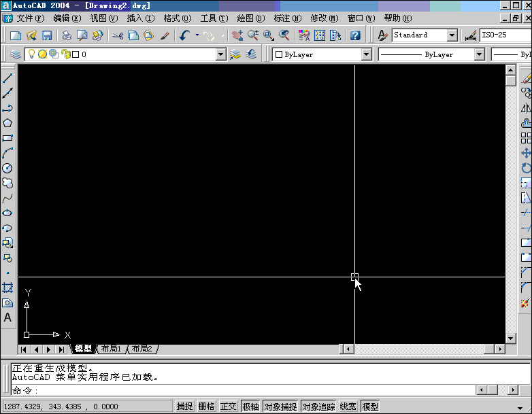Screen dimensions: 532x414
Task: Select the Move tool in Modify toolbar
Action: point(526,153)
